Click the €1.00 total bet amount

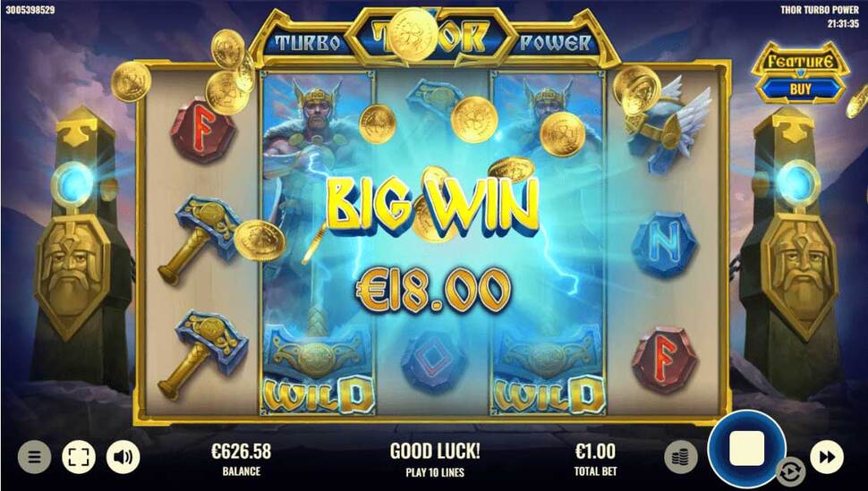[595, 452]
